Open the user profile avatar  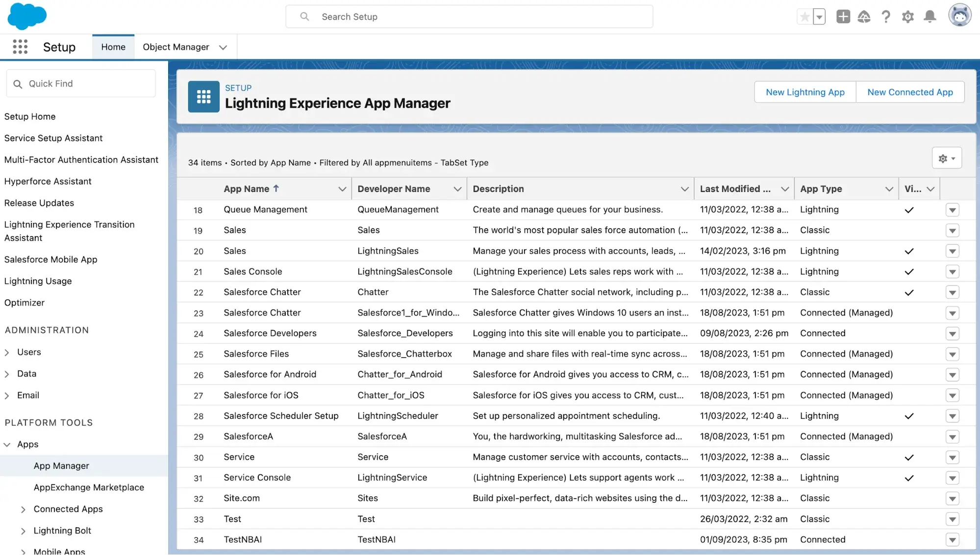(959, 16)
